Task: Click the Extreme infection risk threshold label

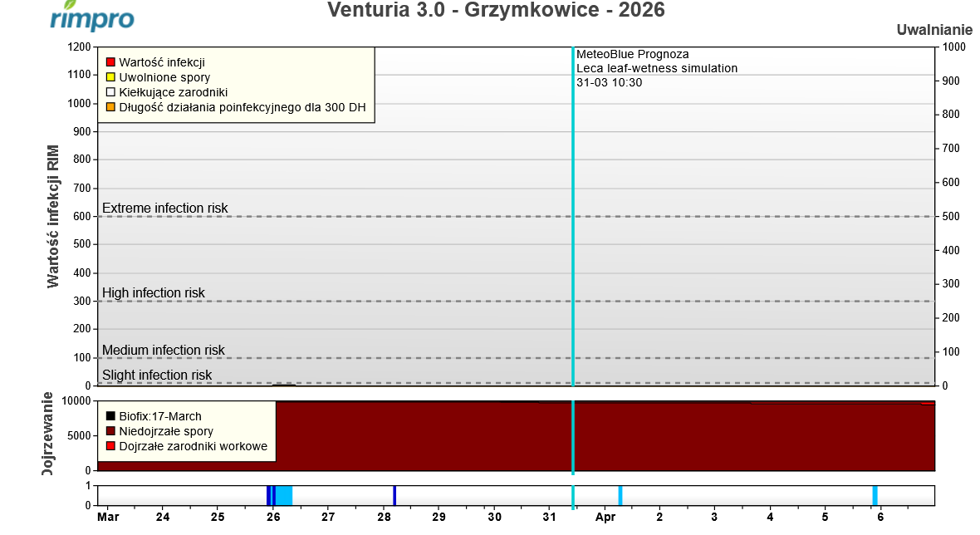Action: [164, 208]
